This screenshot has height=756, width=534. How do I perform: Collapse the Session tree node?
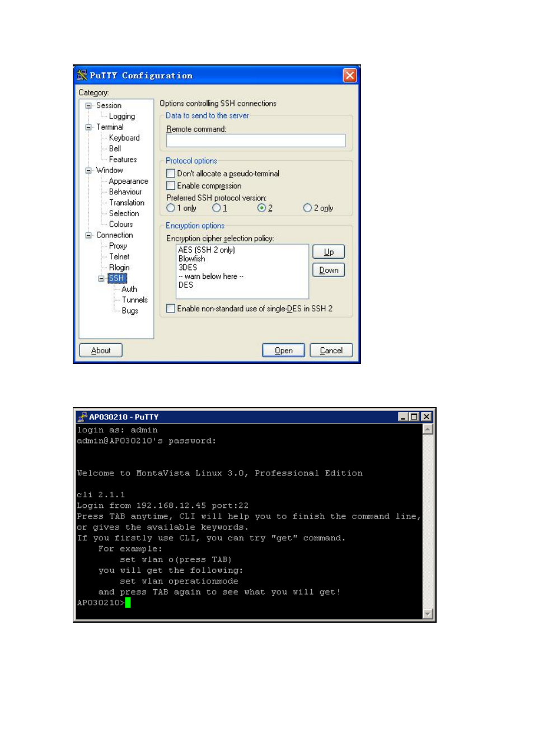coord(88,105)
